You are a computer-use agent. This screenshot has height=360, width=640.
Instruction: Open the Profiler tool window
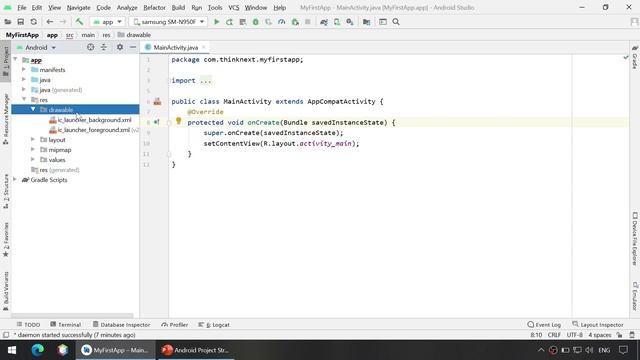click(x=175, y=324)
